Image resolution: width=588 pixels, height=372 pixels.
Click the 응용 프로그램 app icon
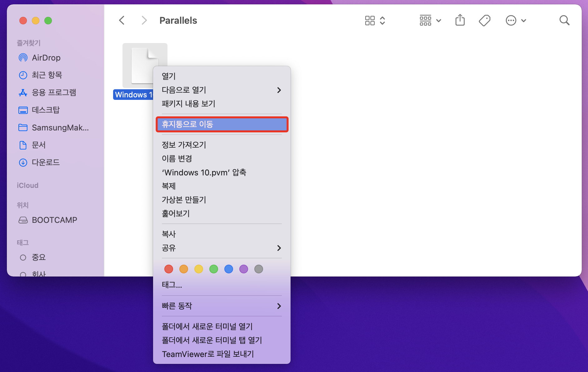[23, 93]
